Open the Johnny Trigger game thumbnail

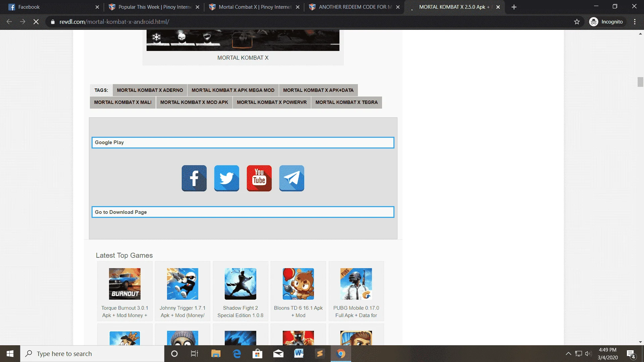(182, 284)
